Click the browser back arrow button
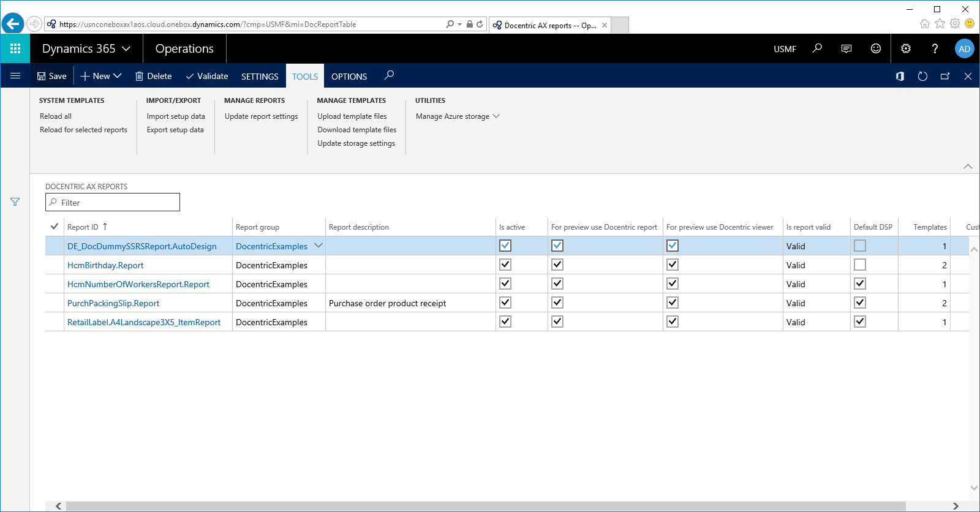980x512 pixels. tap(12, 24)
